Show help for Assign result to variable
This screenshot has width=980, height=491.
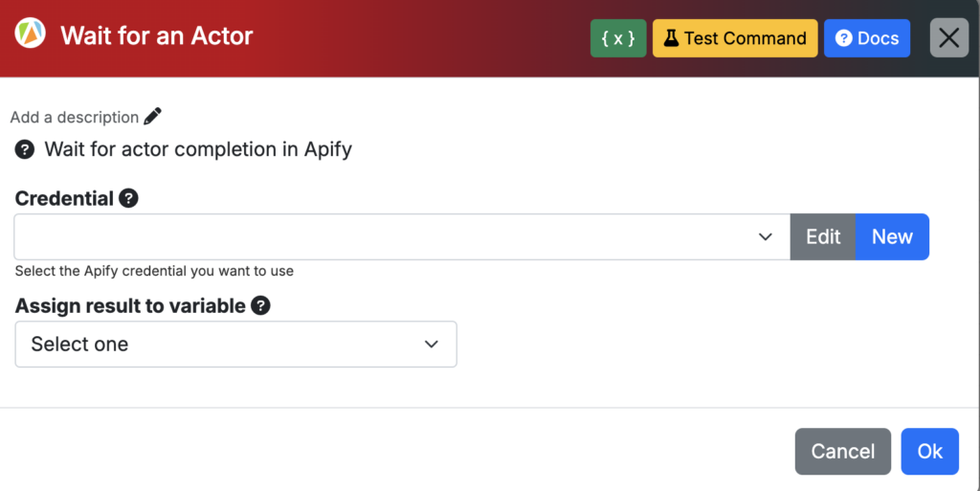point(260,305)
